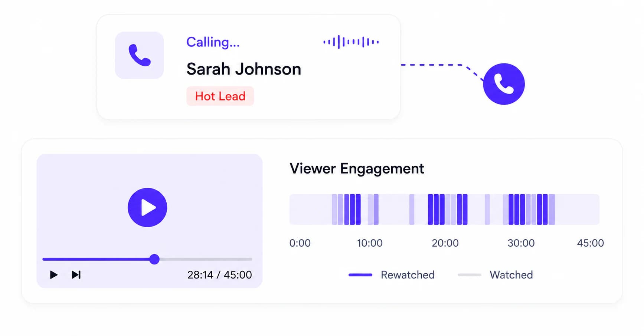
Task: Click the phone icon in the calling card
Action: point(139,55)
